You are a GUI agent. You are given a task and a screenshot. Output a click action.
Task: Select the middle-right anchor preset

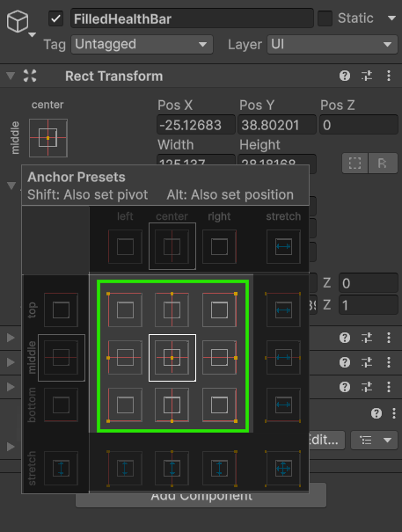click(x=219, y=358)
